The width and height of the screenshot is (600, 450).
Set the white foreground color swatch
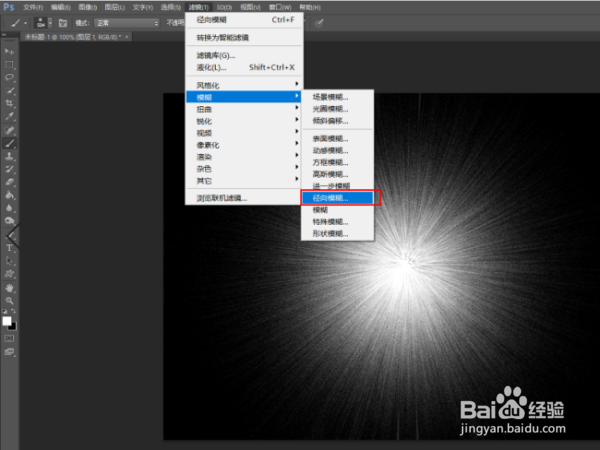[x=7, y=321]
